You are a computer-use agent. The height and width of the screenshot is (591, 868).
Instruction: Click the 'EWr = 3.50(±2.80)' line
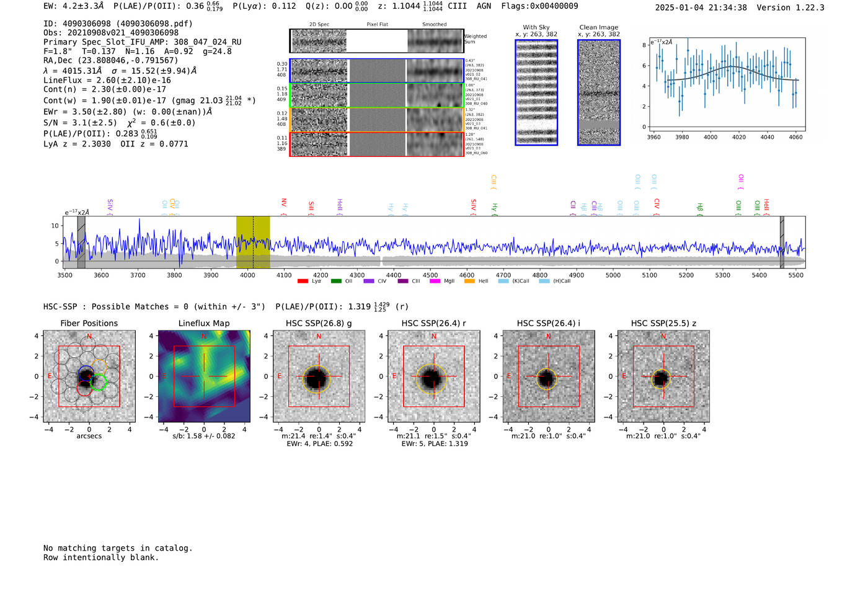[128, 112]
